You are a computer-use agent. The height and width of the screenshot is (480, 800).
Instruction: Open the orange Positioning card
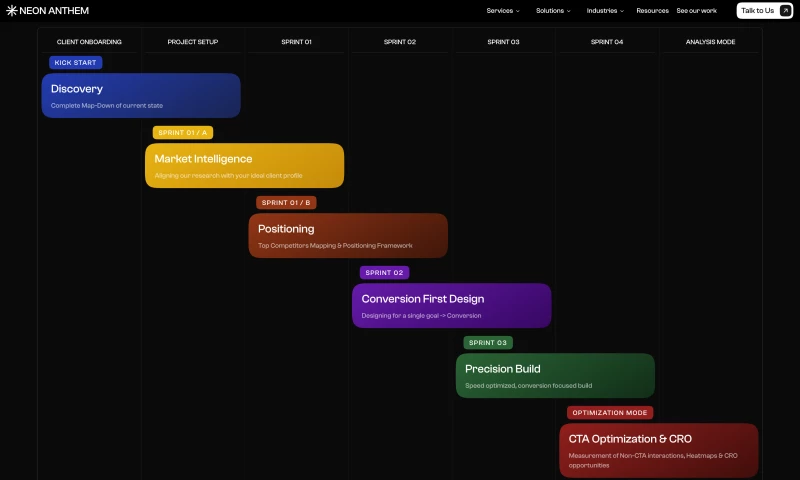[x=348, y=235]
